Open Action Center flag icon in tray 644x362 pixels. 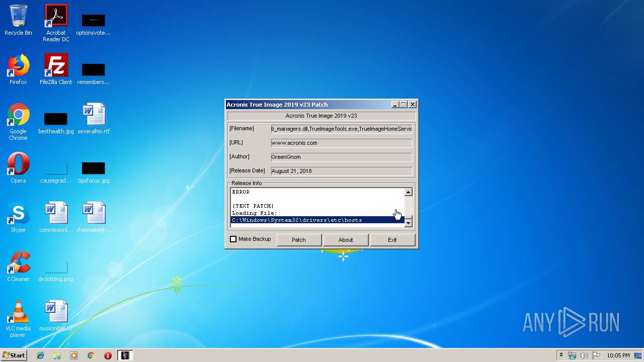coord(596,355)
